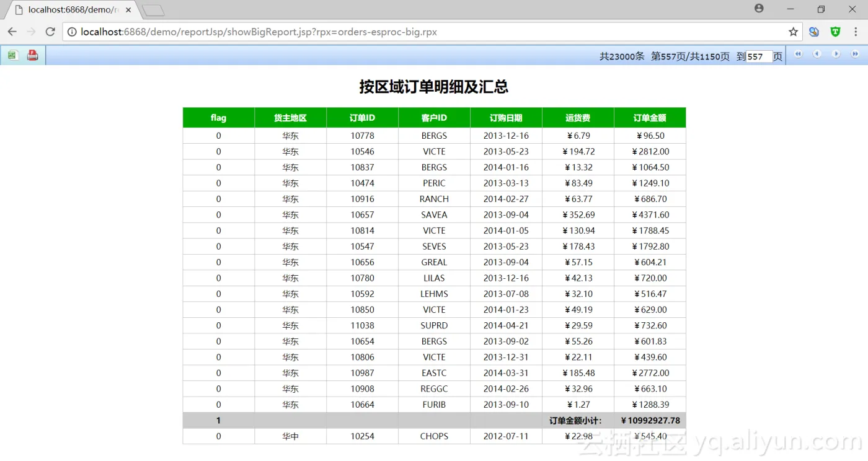Select customer cell RANCH
Screen dimensions: 868x461
434,199
